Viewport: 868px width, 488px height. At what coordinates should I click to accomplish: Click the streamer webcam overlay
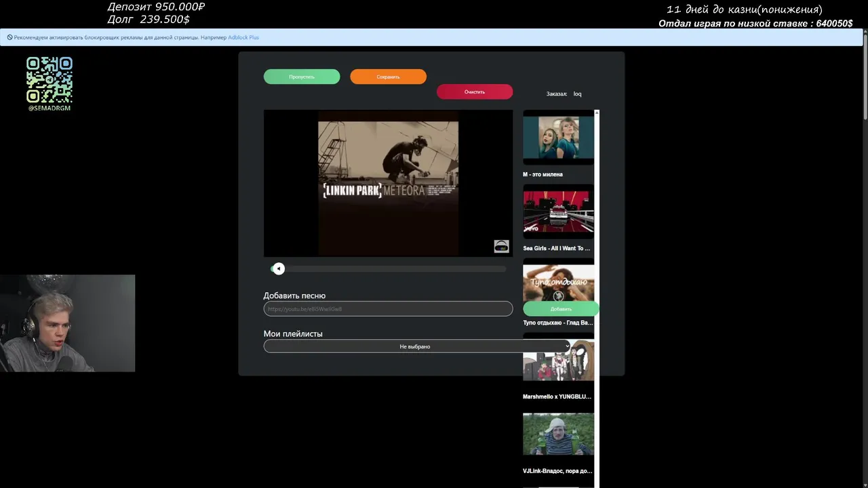click(x=67, y=323)
